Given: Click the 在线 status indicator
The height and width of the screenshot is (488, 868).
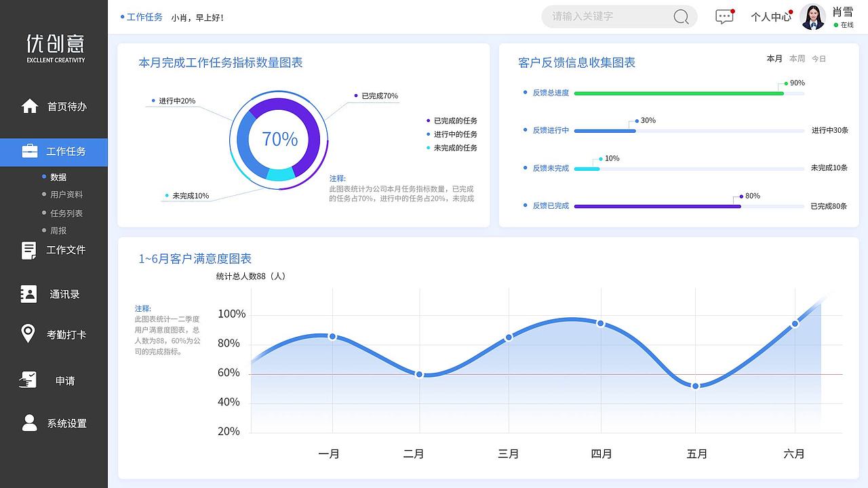Looking at the screenshot, I should (844, 25).
